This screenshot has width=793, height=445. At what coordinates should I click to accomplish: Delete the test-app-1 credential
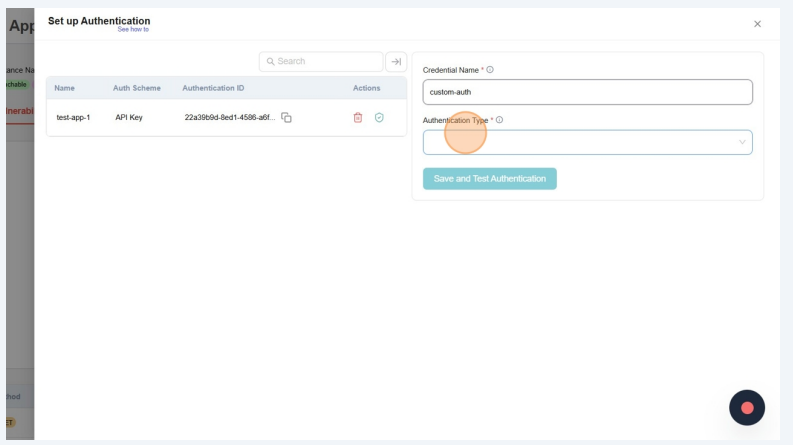click(x=358, y=118)
